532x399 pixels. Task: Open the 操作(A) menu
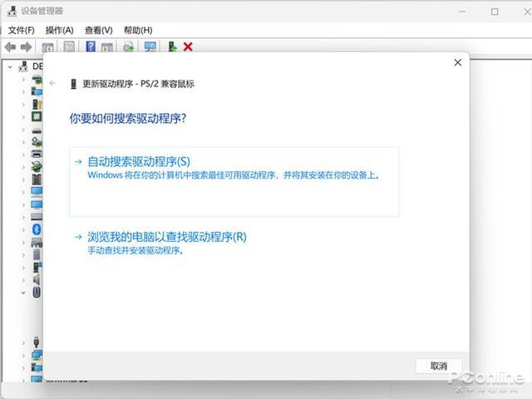[x=59, y=31]
